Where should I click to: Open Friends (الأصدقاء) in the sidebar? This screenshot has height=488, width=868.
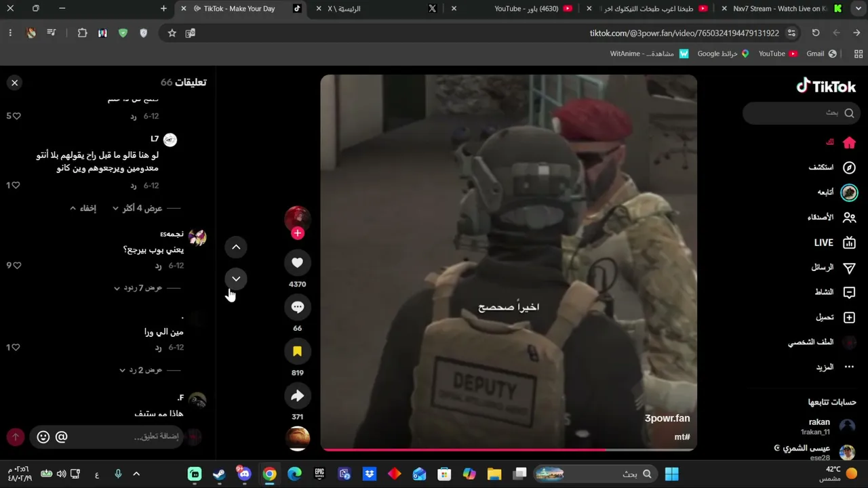coord(831,218)
